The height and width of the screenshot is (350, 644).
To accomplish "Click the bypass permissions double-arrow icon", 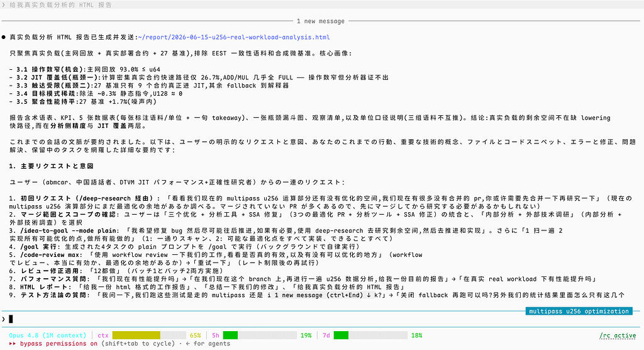I will (13, 344).
